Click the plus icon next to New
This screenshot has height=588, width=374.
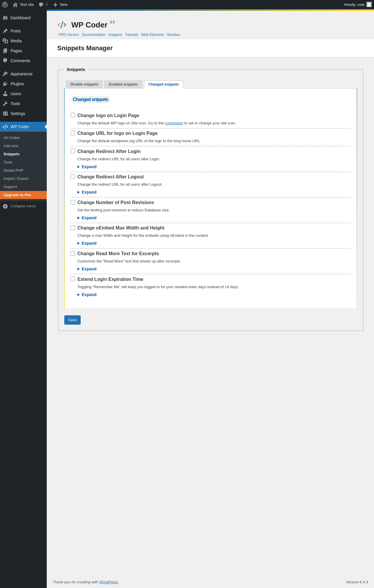(x=55, y=5)
